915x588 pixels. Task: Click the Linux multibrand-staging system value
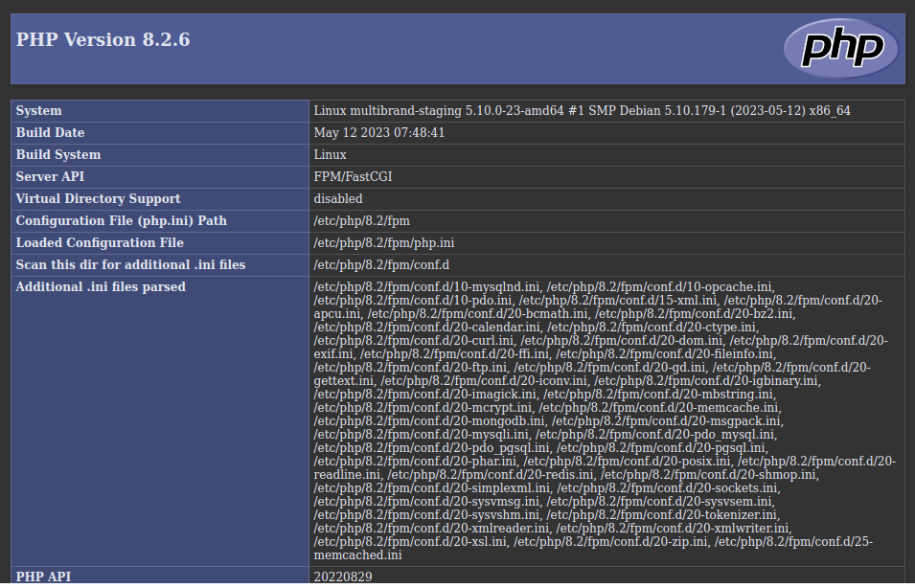pyautogui.click(x=582, y=111)
